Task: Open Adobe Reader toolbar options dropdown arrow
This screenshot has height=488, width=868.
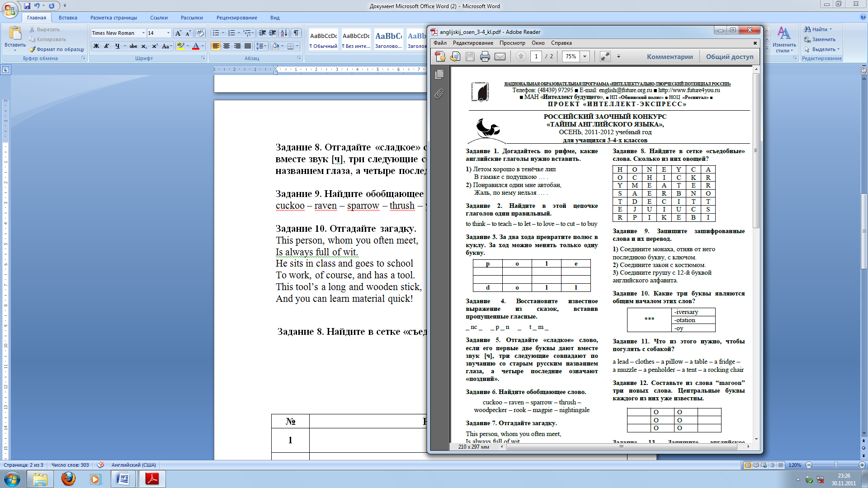Action: [x=618, y=57]
